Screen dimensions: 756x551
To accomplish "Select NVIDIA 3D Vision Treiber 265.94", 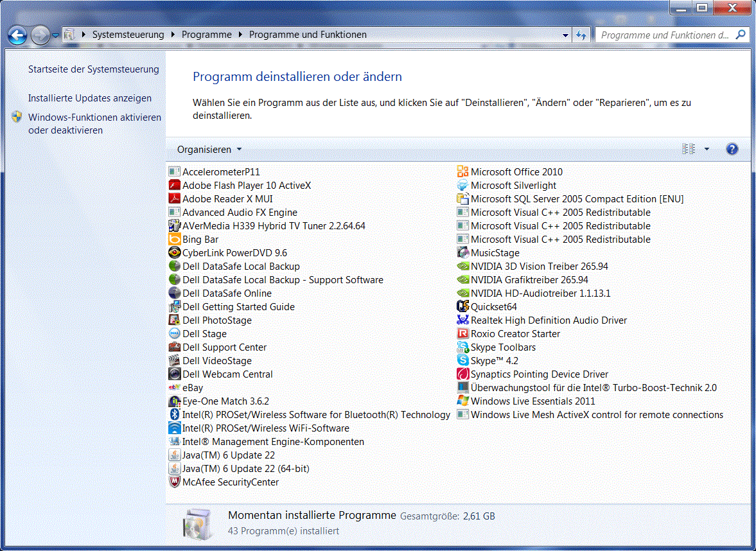I will click(532, 266).
